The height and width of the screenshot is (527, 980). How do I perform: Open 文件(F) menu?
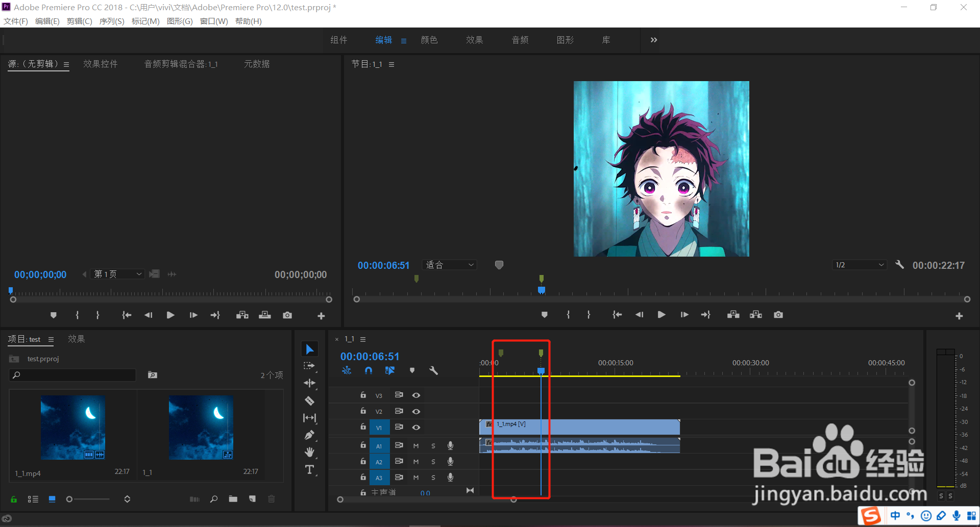click(x=15, y=21)
